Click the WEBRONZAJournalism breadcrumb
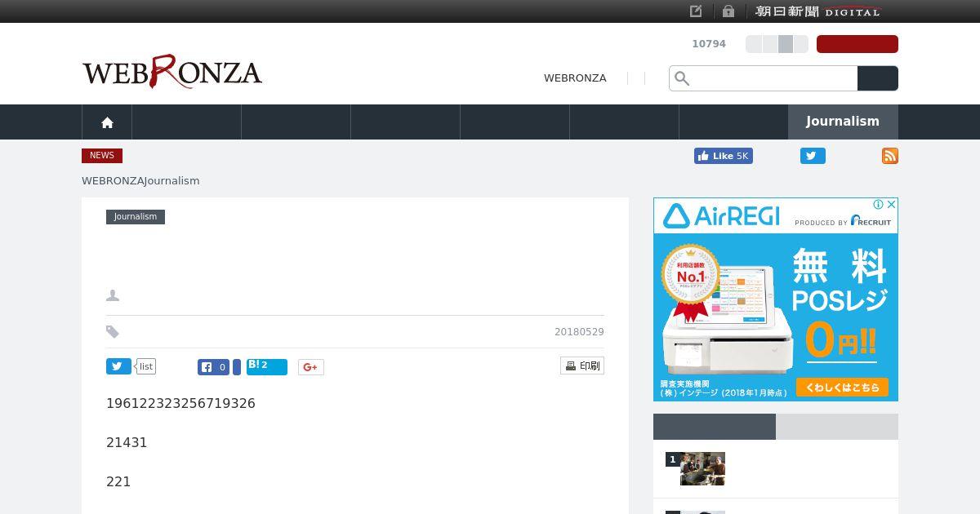Viewport: 980px width, 514px height. (x=140, y=180)
